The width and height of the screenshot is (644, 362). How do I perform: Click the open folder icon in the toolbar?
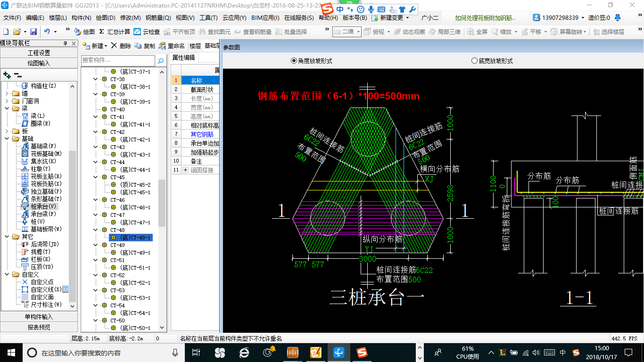[17, 32]
